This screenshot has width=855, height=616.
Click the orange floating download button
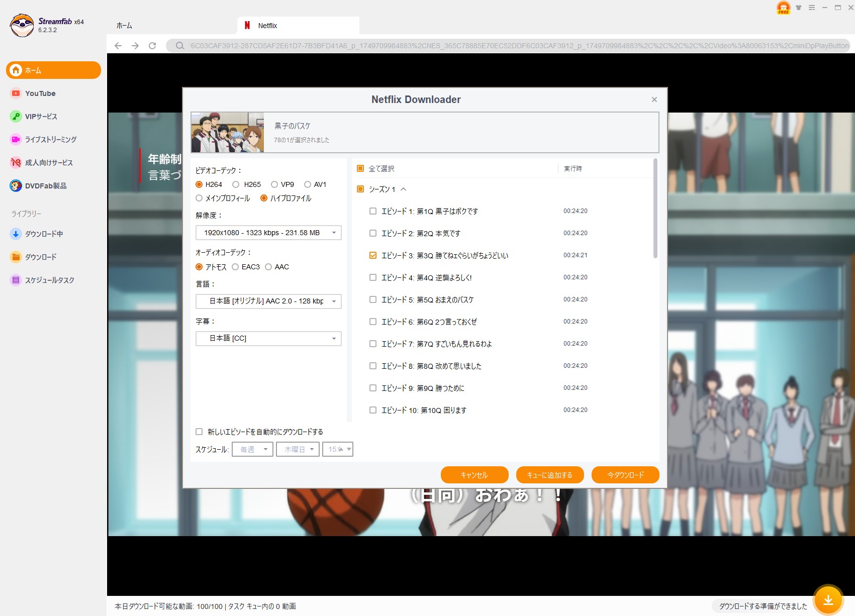[x=828, y=600]
